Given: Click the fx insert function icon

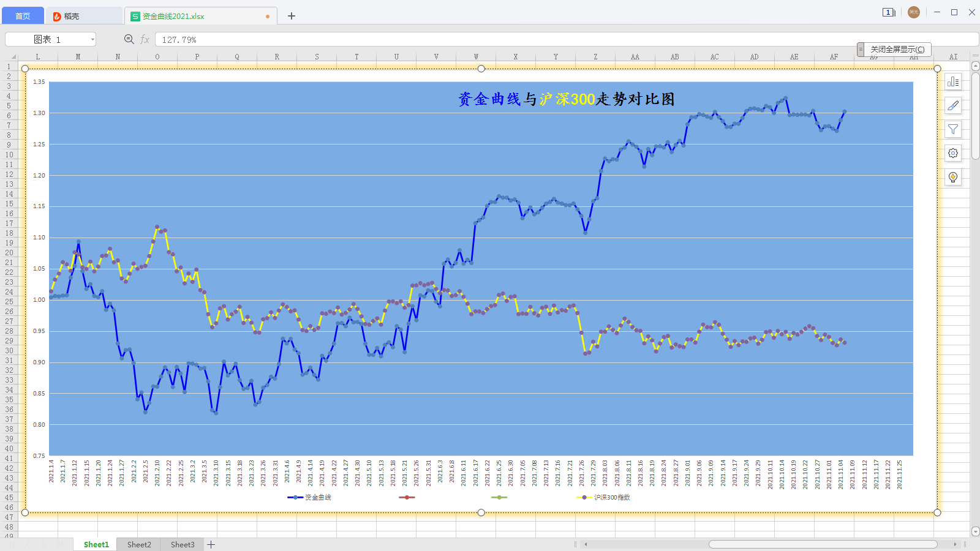Looking at the screenshot, I should [145, 39].
